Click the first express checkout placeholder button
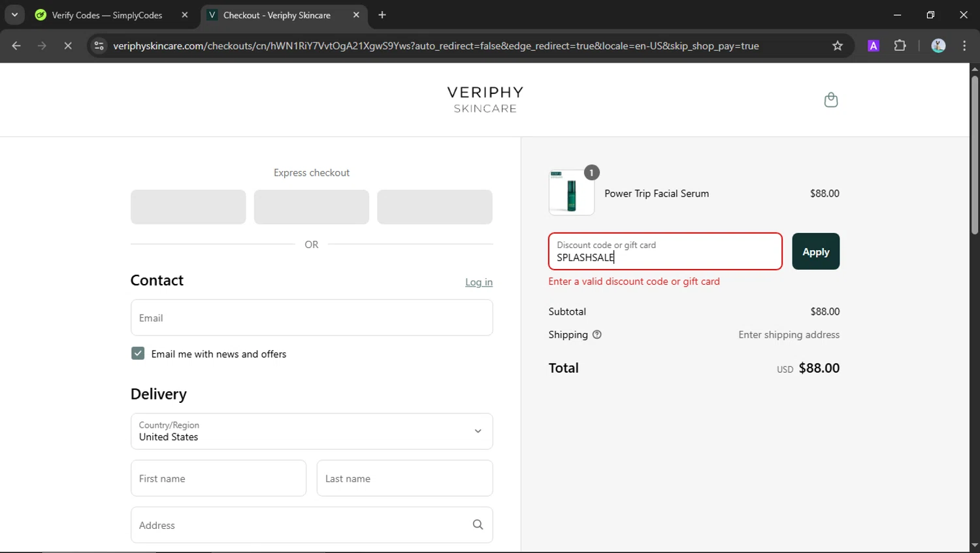Image resolution: width=980 pixels, height=553 pixels. tap(188, 207)
